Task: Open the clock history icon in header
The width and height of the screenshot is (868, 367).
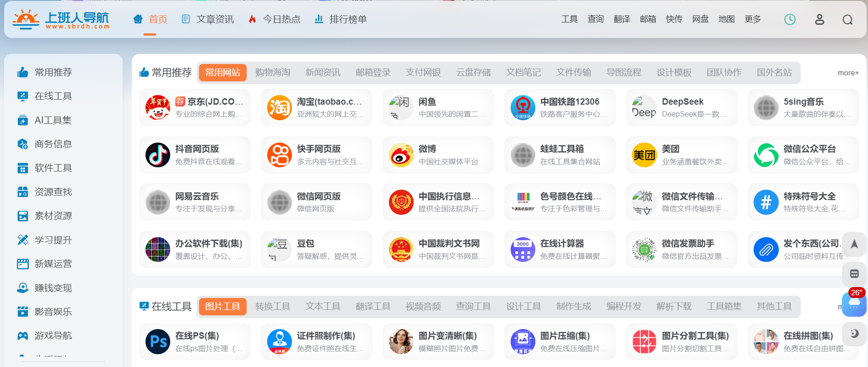Action: 790,19
